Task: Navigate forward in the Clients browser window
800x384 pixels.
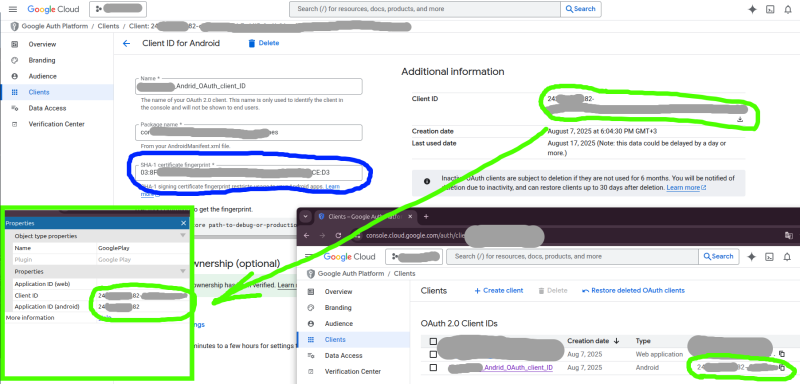Action: click(x=322, y=236)
